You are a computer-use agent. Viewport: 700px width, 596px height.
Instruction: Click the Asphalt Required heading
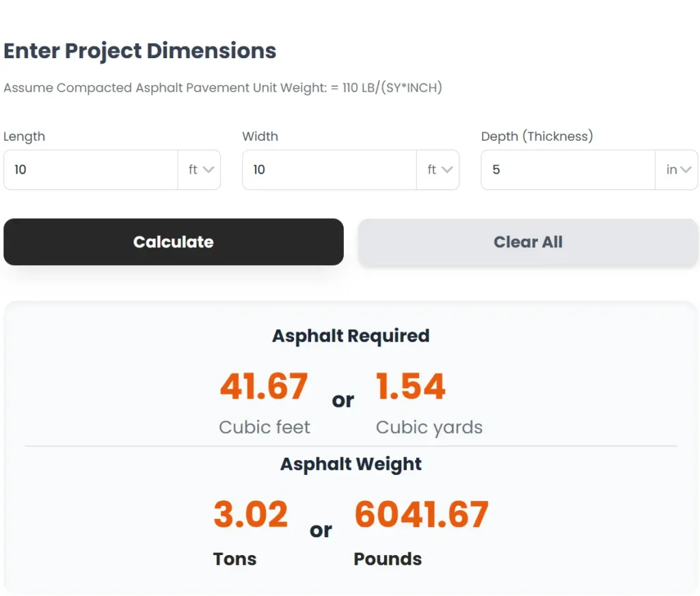click(351, 336)
